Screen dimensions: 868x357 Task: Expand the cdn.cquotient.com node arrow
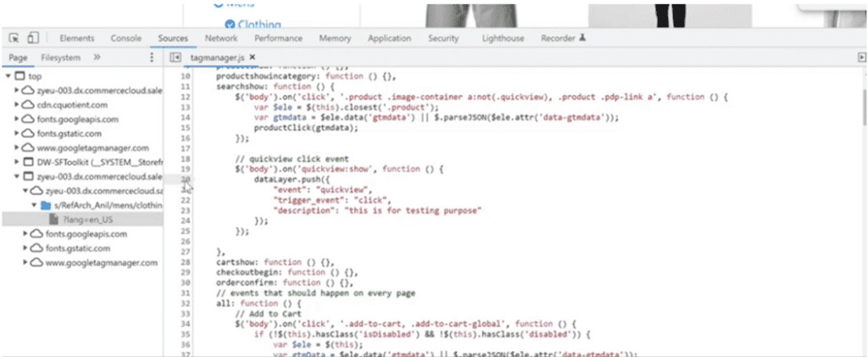click(x=17, y=104)
